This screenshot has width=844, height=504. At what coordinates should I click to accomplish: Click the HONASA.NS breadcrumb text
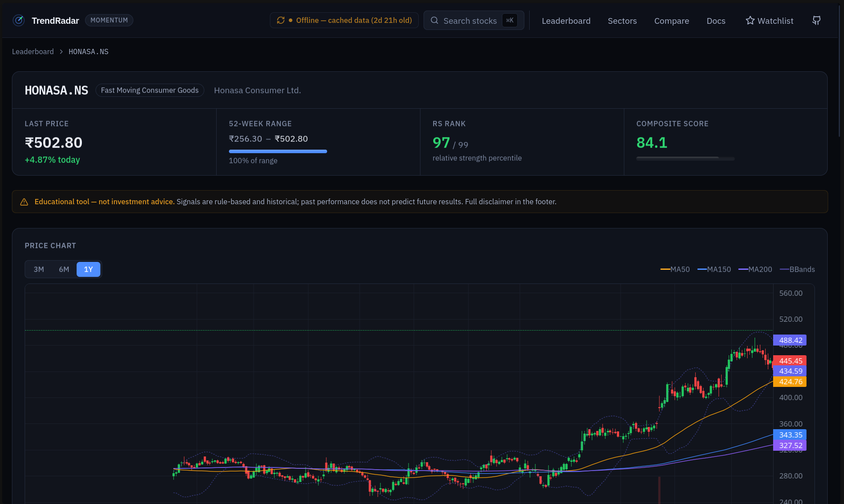click(88, 52)
